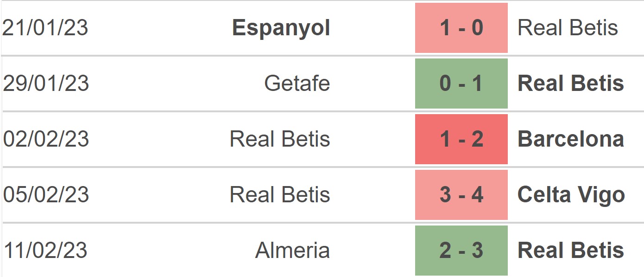Screen dimensions: 644x277
Task: Open the 0 - 1 green score box
Action: pyautogui.click(x=461, y=84)
